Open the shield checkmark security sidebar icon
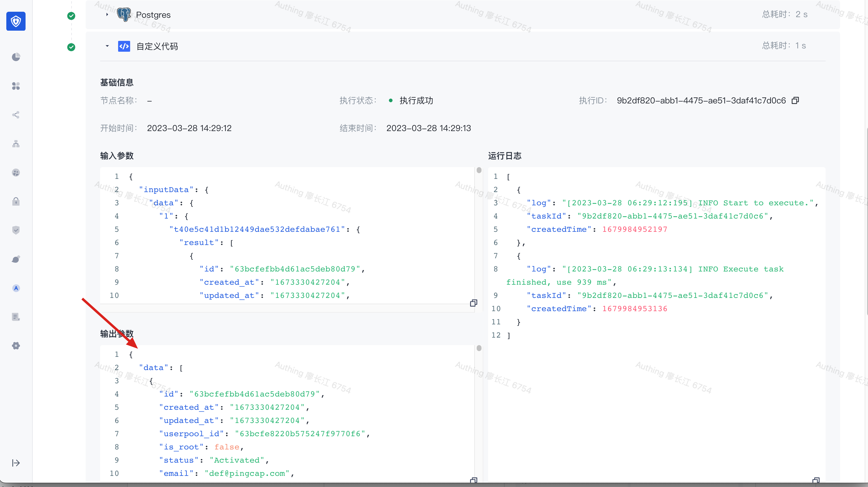Viewport: 868px width, 487px height. click(x=16, y=230)
